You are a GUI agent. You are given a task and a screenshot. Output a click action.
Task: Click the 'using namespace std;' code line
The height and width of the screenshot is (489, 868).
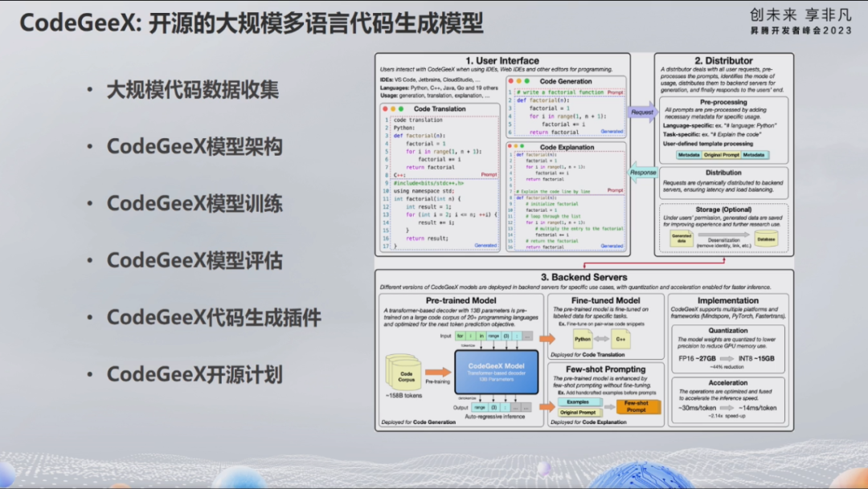424,191
